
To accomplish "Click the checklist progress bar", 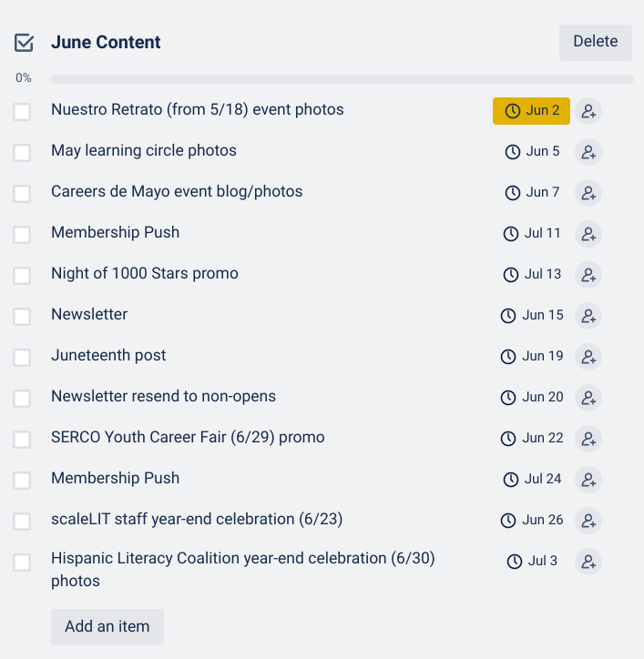I will tap(342, 79).
